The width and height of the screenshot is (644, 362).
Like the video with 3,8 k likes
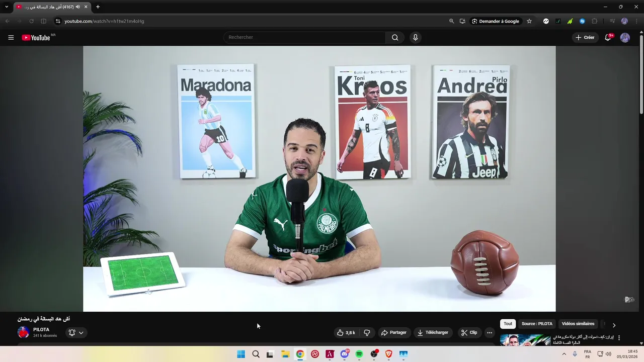(346, 332)
